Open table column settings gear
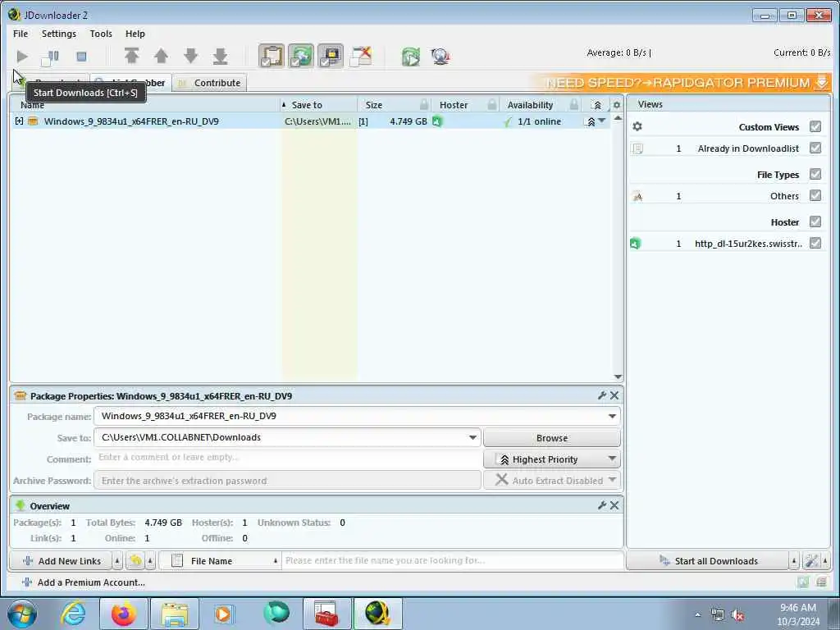The width and height of the screenshot is (840, 630). point(617,105)
